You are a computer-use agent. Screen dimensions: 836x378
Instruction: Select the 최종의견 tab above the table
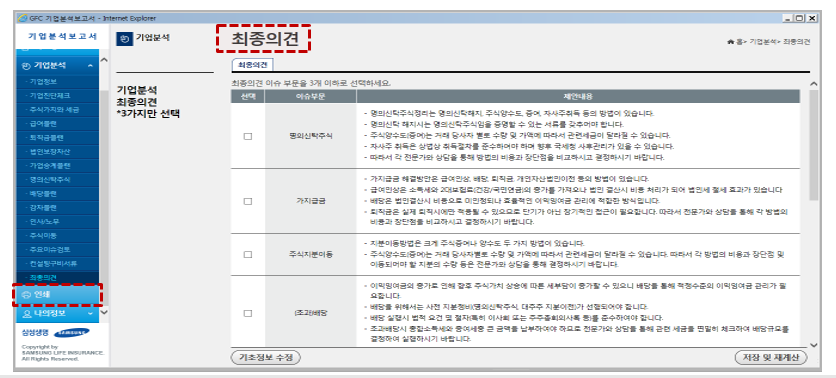click(x=253, y=65)
